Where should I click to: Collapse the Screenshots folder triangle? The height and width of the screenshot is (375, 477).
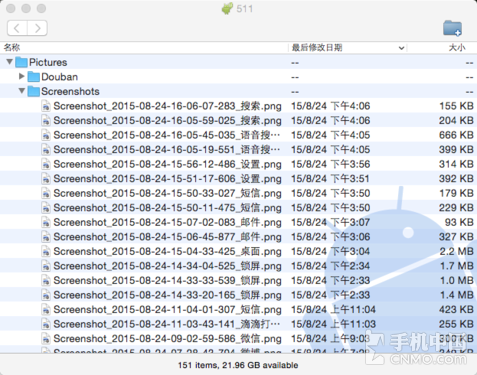pos(22,91)
